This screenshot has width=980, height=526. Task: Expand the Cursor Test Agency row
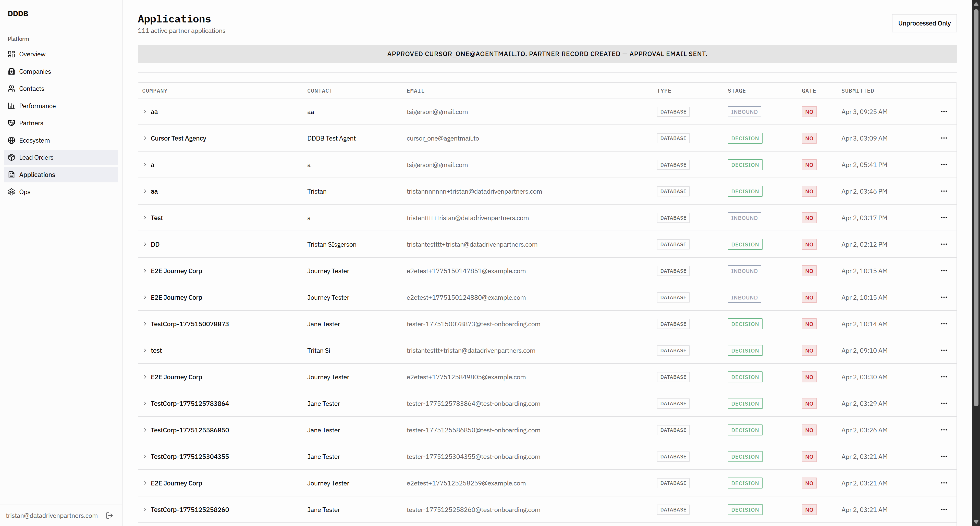coord(145,138)
